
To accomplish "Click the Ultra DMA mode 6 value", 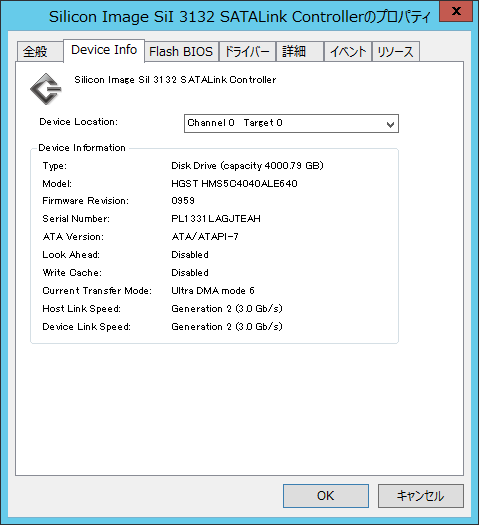I will click(213, 291).
